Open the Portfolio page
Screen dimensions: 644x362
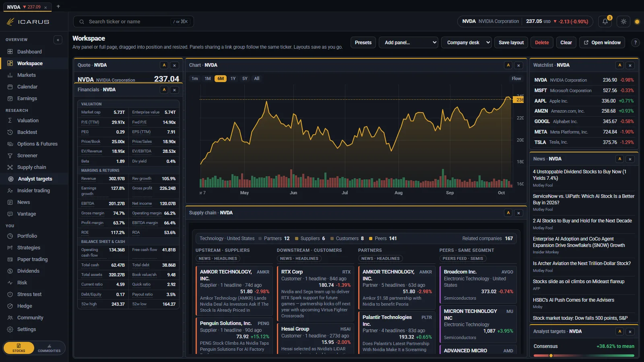[x=34, y=236]
